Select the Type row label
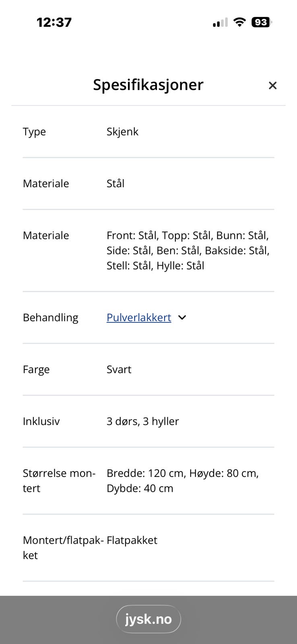 (x=34, y=132)
